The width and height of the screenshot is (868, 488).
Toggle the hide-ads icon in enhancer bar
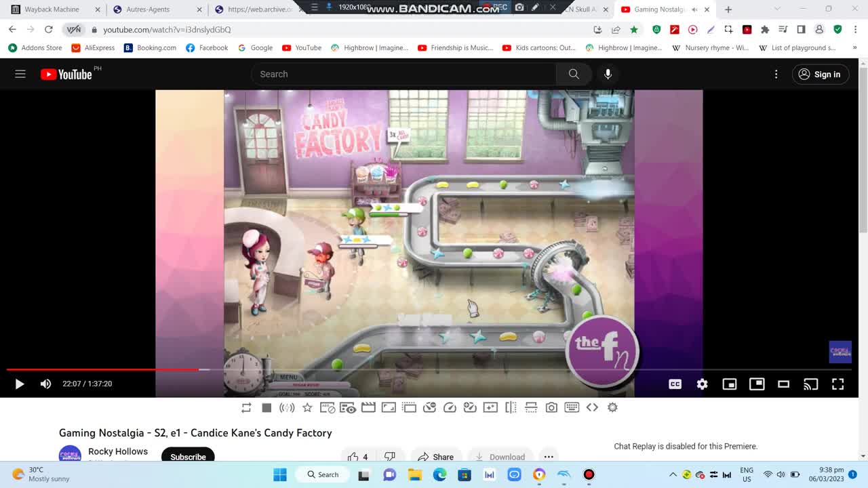click(328, 407)
